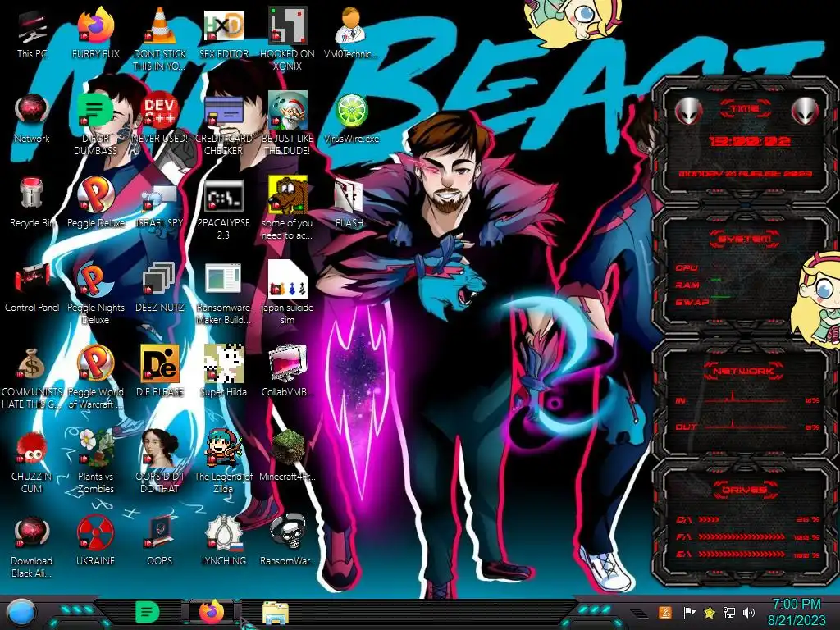
Task: Select the VLC cone desktop shortcut
Action: [160, 40]
